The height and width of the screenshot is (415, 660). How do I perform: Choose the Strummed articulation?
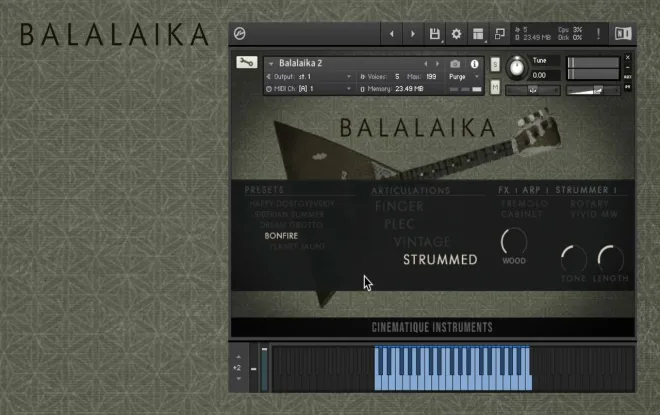440,260
